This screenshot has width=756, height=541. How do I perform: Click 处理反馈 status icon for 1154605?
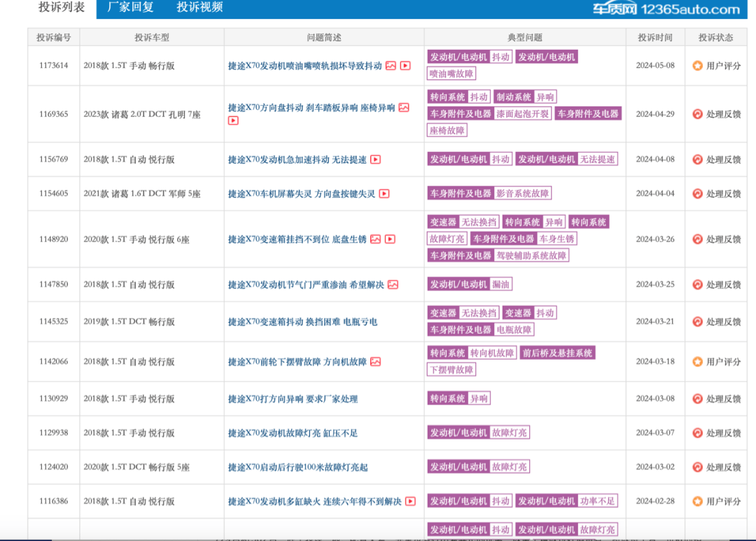coord(698,194)
